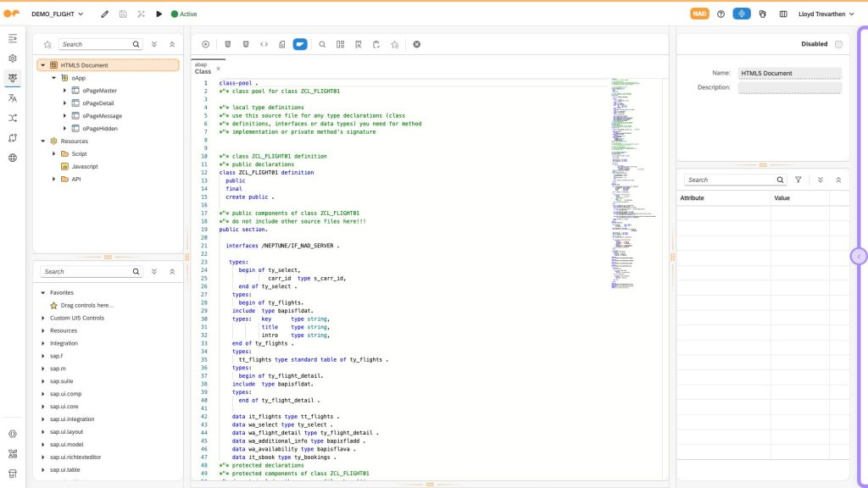The width and height of the screenshot is (868, 488).
Task: Collapse the Resources tree node
Action: point(42,141)
